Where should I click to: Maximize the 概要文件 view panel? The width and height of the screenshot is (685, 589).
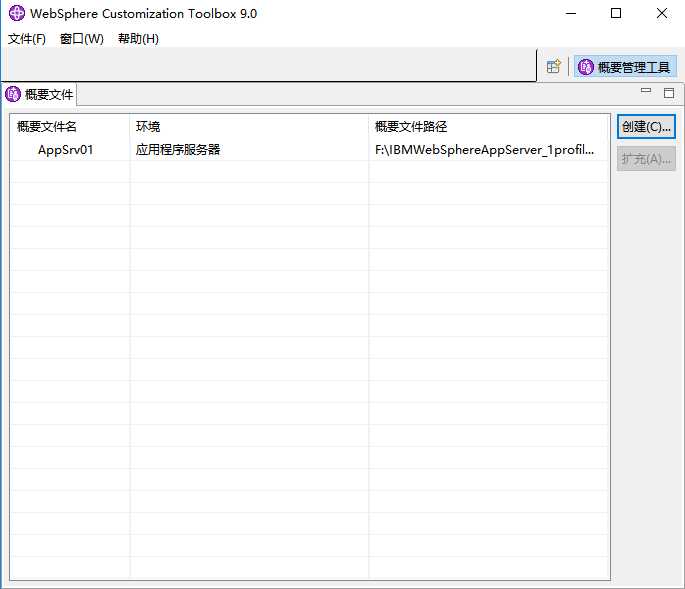[x=669, y=93]
